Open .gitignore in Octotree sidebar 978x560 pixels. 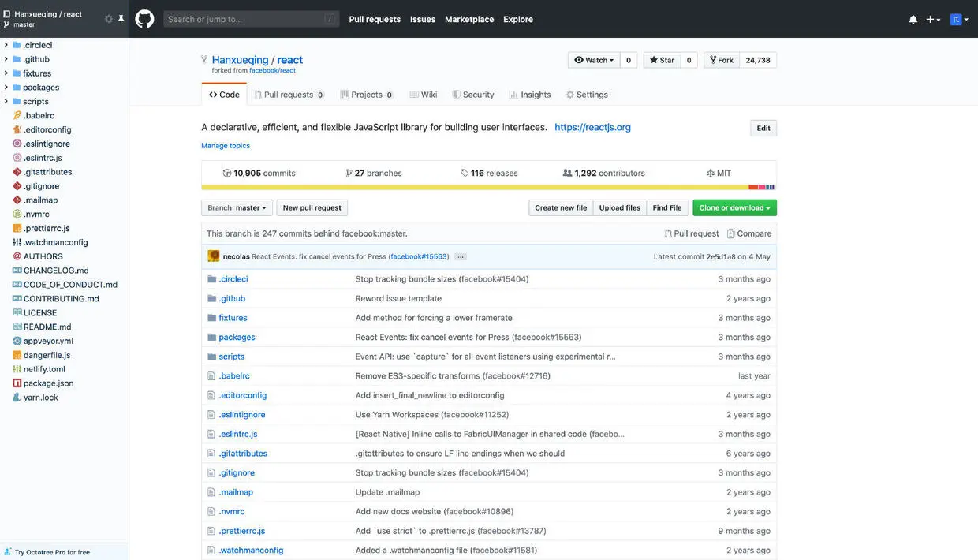point(41,186)
